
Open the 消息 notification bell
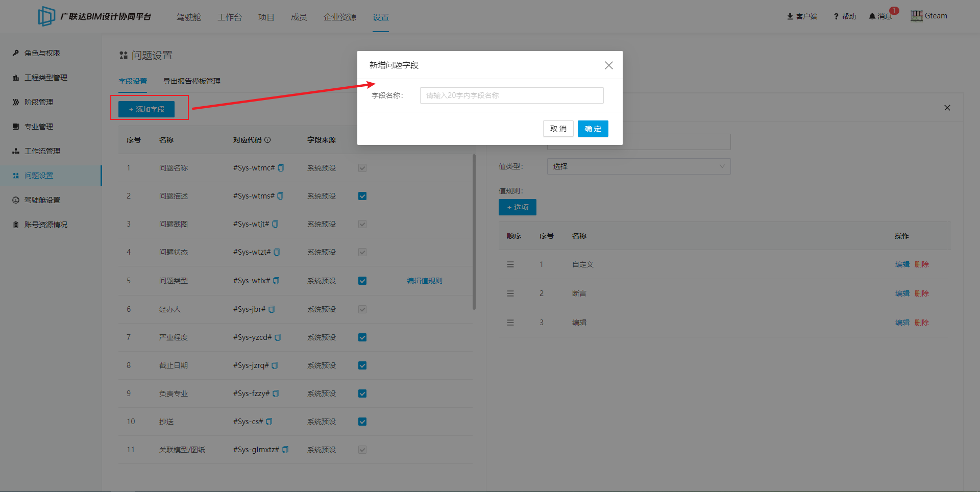pos(872,16)
